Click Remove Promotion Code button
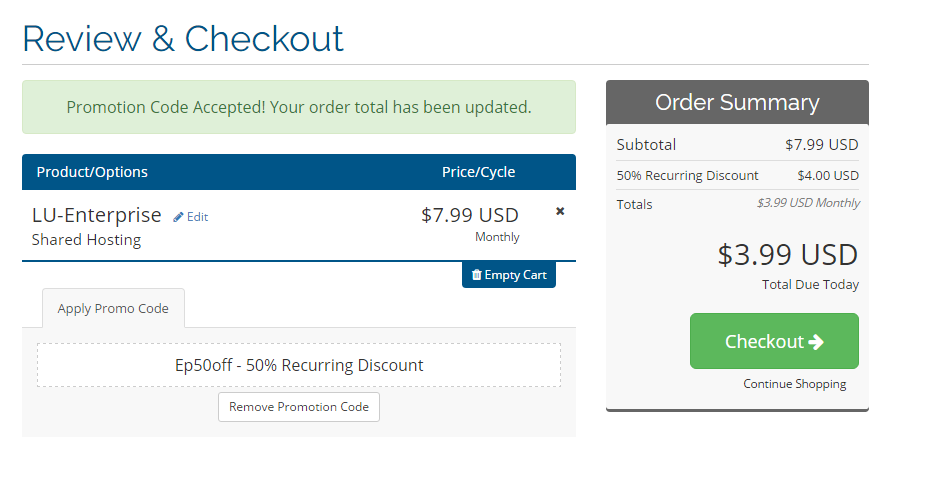This screenshot has height=491, width=930. [299, 407]
